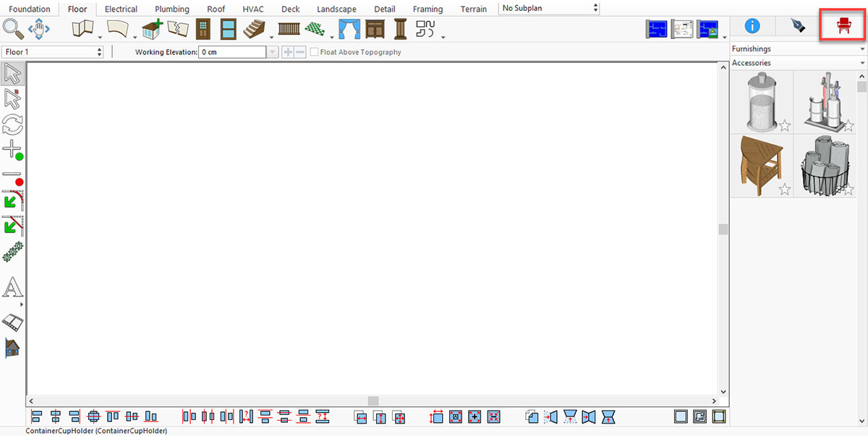Switch to the Plumbing tab
The height and width of the screenshot is (438, 868).
point(172,9)
